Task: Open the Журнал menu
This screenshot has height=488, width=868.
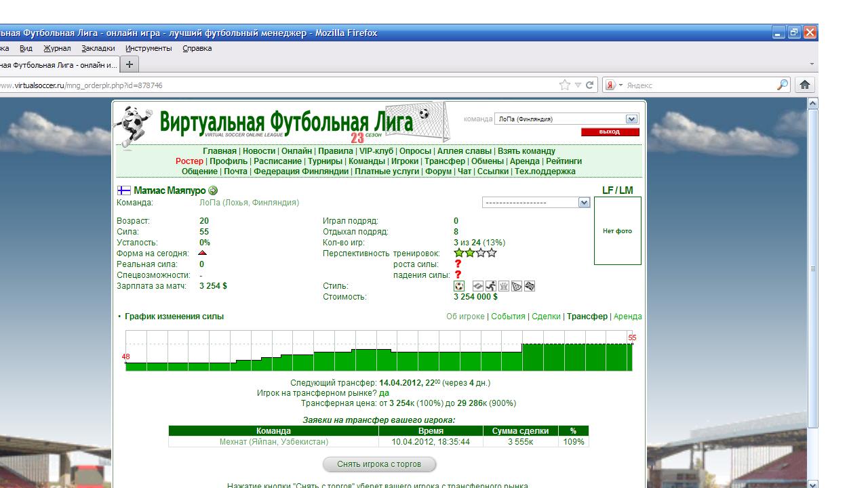Action: tap(57, 49)
